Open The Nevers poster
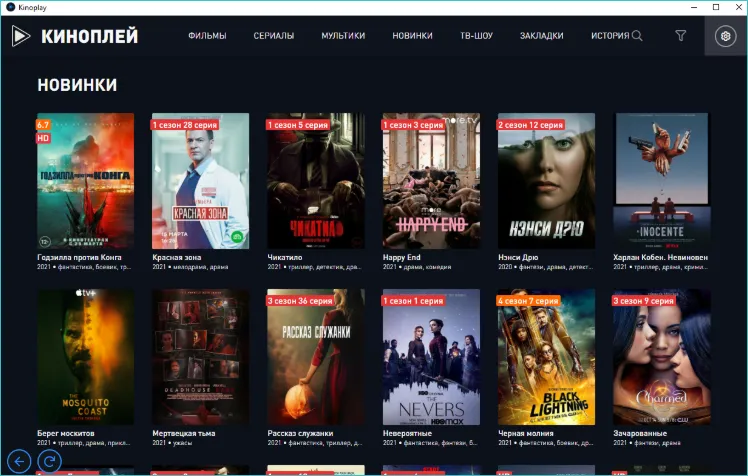 tap(431, 357)
